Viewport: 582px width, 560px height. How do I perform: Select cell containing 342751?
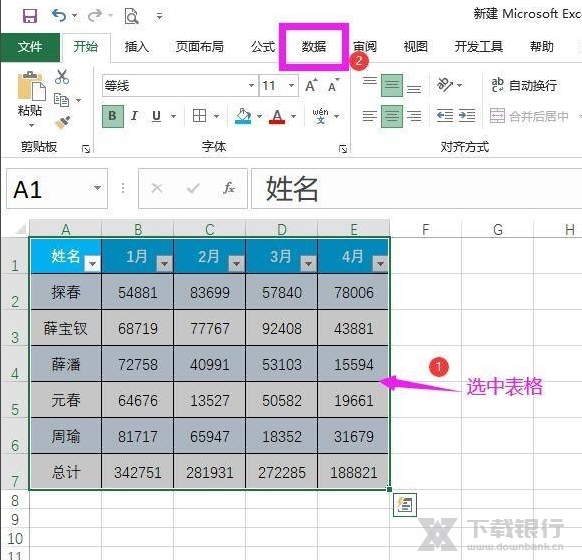click(x=137, y=472)
